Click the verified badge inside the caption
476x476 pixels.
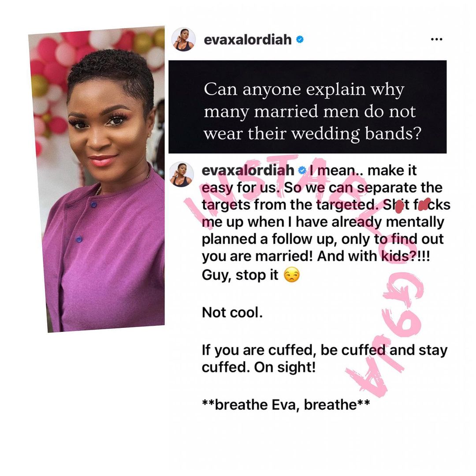pyautogui.click(x=302, y=170)
